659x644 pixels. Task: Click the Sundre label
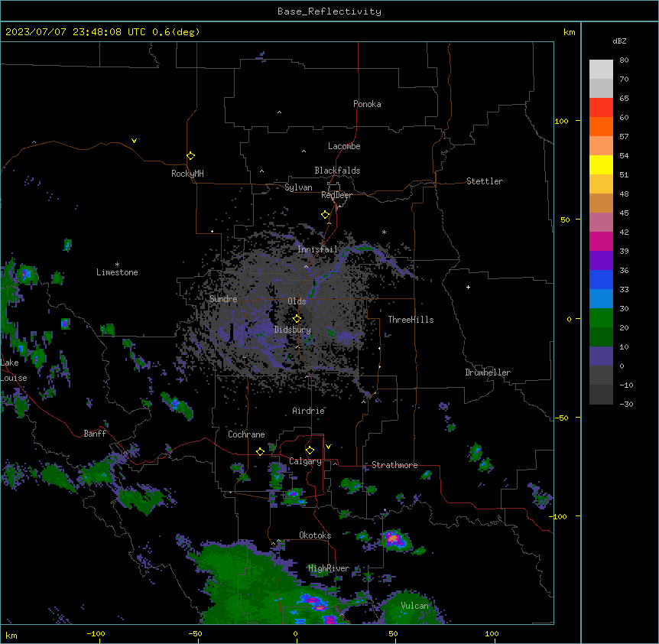223,299
